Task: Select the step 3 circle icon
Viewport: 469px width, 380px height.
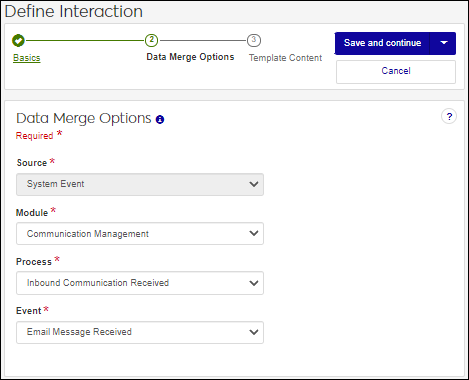Action: [254, 40]
